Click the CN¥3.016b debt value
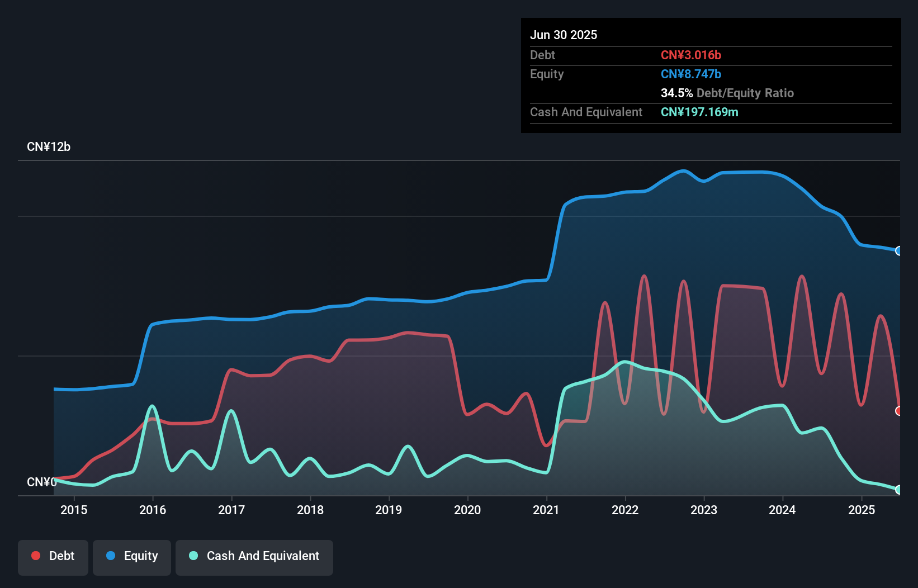 (x=691, y=55)
